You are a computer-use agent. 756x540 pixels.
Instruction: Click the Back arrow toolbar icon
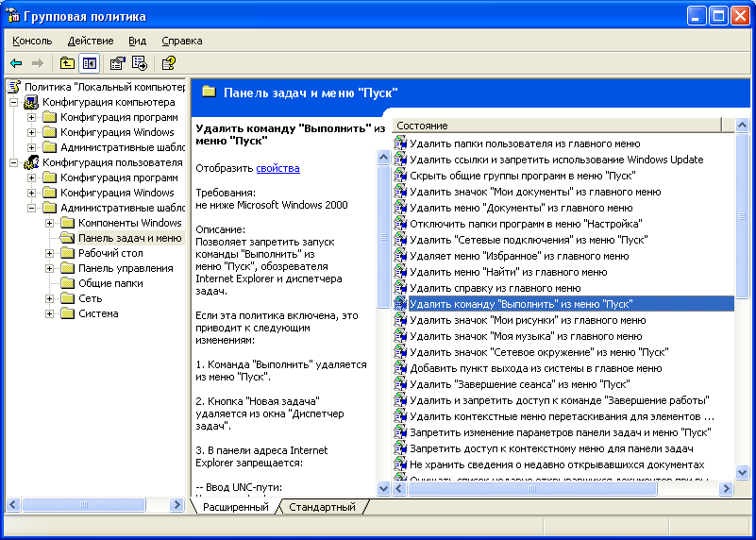(16, 63)
